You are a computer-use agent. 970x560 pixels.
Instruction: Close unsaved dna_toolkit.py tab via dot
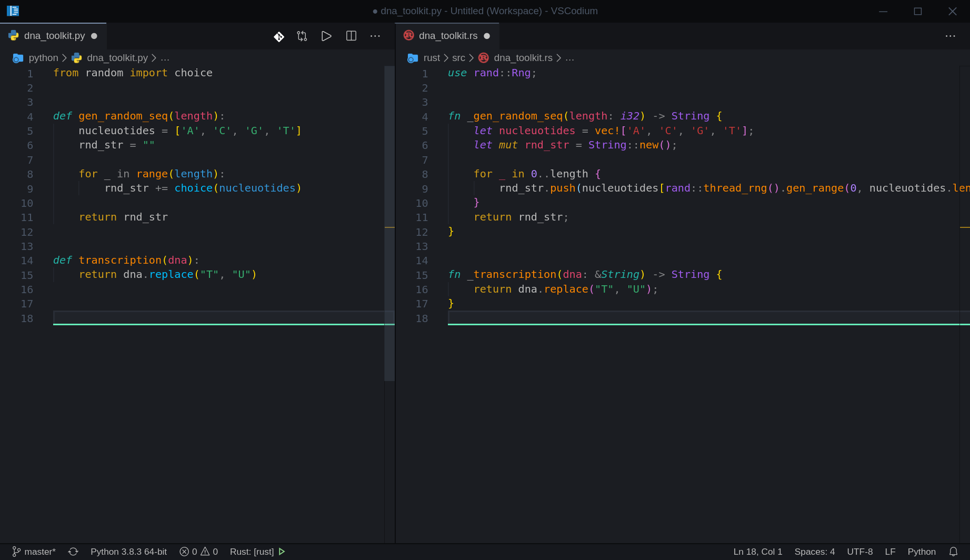[x=94, y=36]
